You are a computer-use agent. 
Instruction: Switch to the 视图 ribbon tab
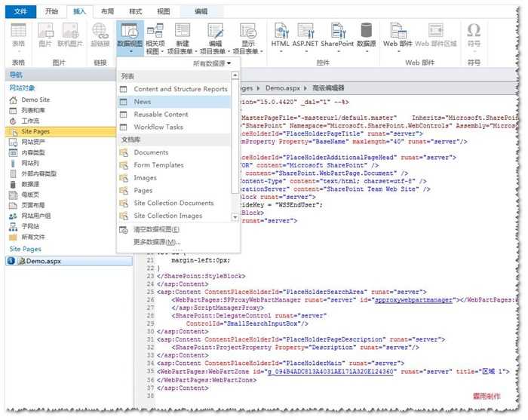point(164,11)
